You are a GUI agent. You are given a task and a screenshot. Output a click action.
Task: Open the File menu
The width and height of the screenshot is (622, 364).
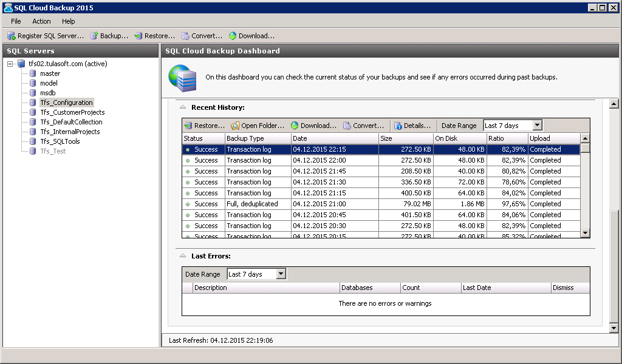point(16,21)
